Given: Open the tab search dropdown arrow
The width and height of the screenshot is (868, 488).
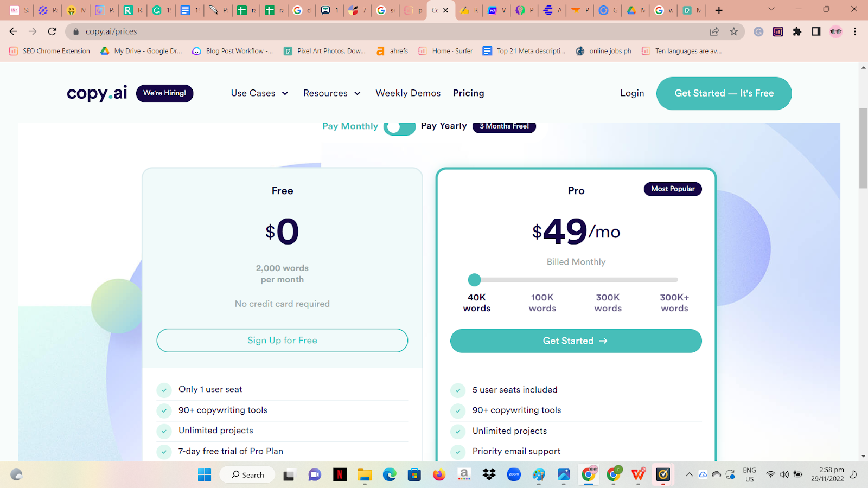Looking at the screenshot, I should click(771, 10).
